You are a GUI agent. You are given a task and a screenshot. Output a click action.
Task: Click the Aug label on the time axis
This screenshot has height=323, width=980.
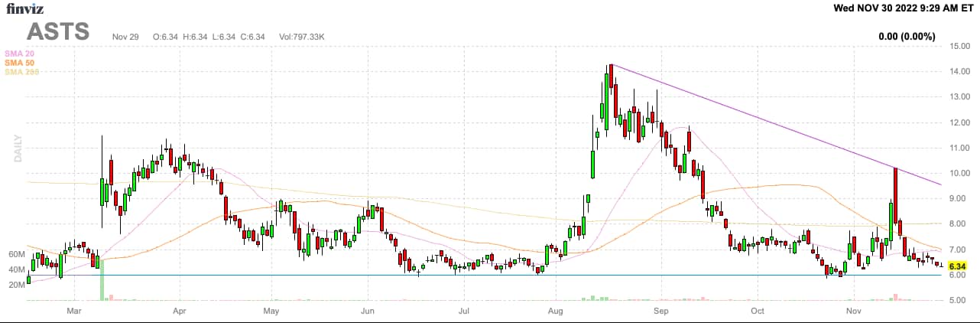[x=557, y=312]
